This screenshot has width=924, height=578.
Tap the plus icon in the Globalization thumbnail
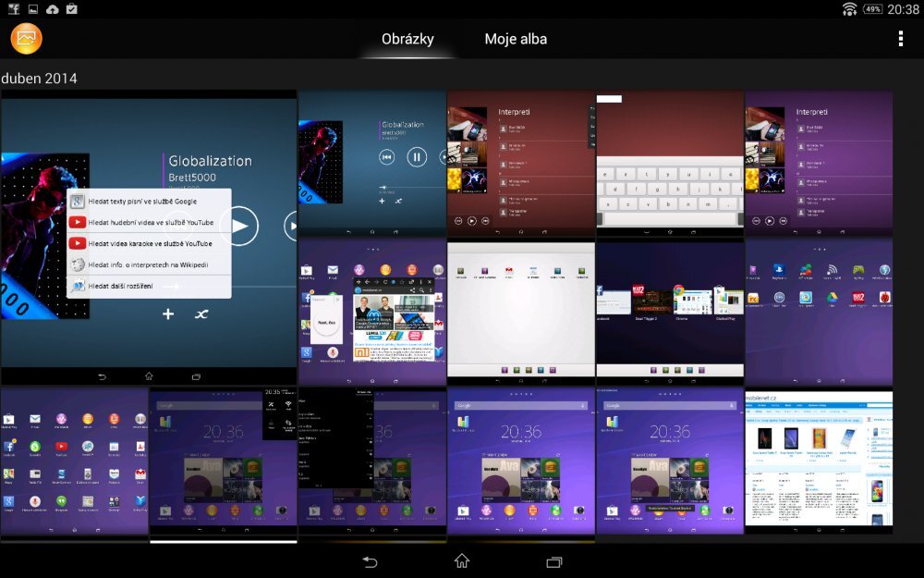pyautogui.click(x=168, y=314)
